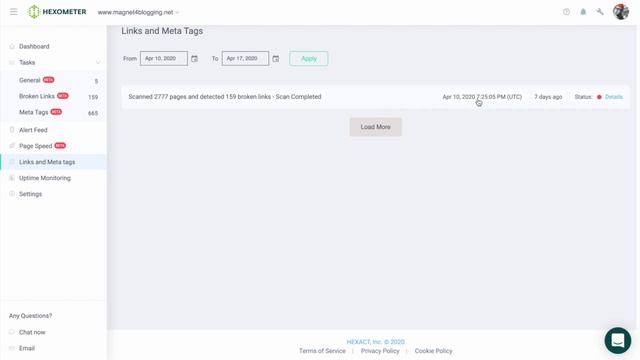The width and height of the screenshot is (640, 360).
Task: Open the live chat widget bubble
Action: click(x=618, y=340)
